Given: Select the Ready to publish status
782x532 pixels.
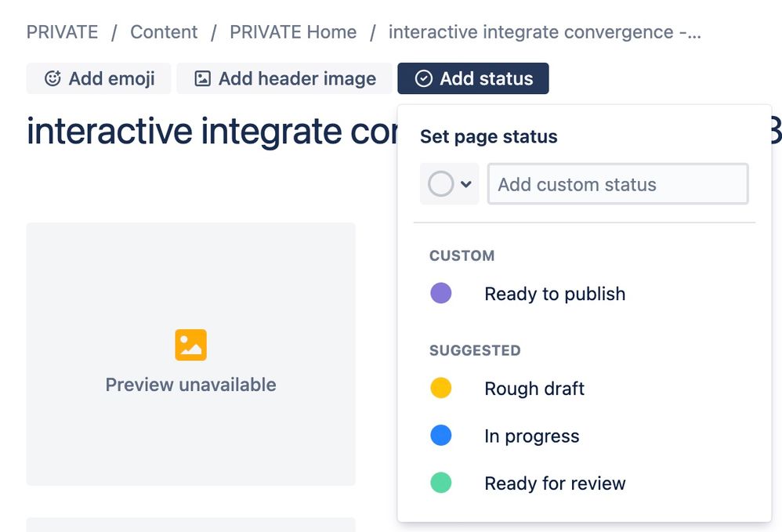Looking at the screenshot, I should 555,294.
